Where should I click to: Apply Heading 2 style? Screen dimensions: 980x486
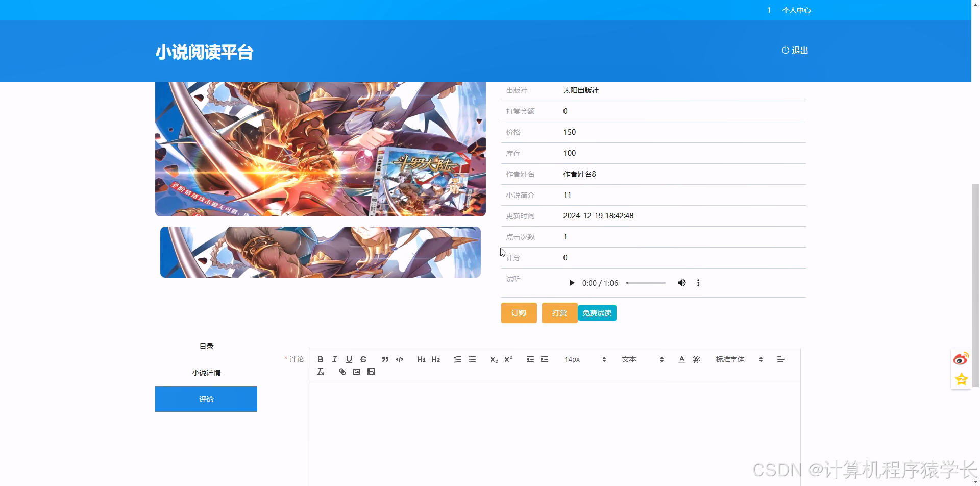click(x=435, y=359)
